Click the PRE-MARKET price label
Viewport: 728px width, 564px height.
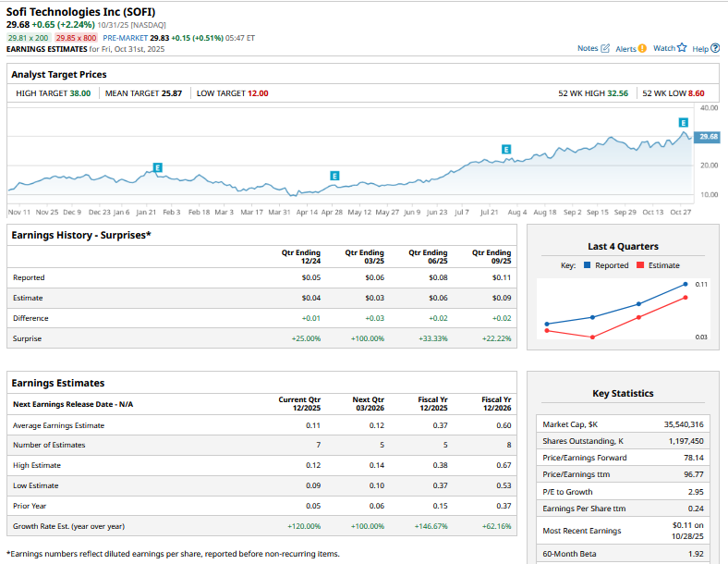coord(127,38)
